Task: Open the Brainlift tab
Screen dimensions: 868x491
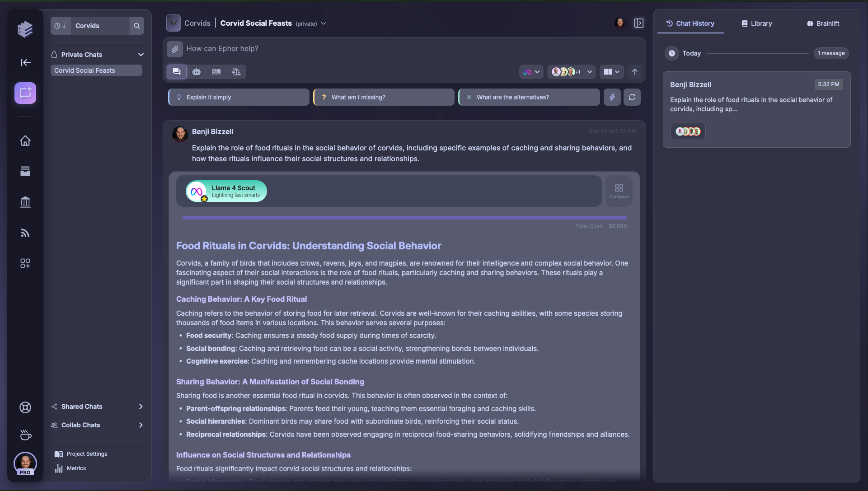Action: click(x=823, y=23)
